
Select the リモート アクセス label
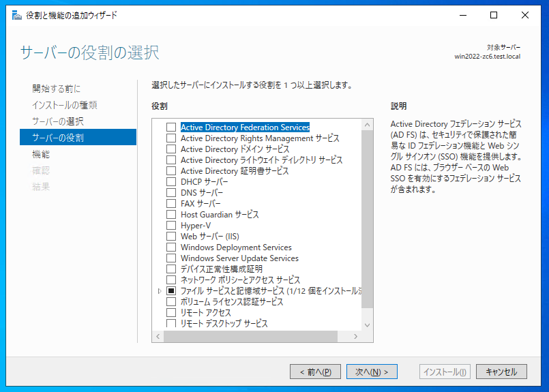pyautogui.click(x=206, y=312)
